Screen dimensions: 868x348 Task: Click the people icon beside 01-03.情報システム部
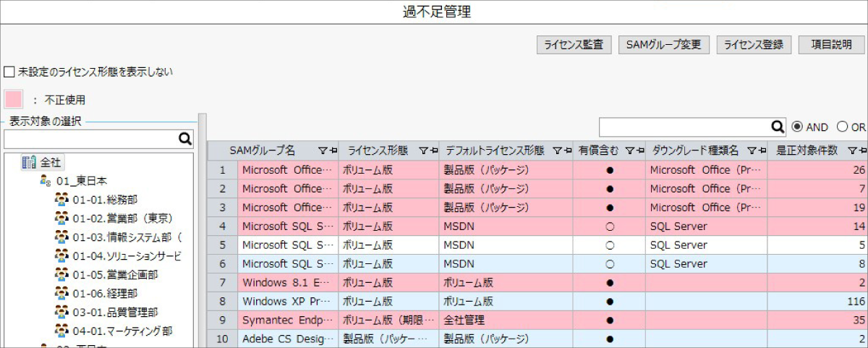[x=62, y=237]
